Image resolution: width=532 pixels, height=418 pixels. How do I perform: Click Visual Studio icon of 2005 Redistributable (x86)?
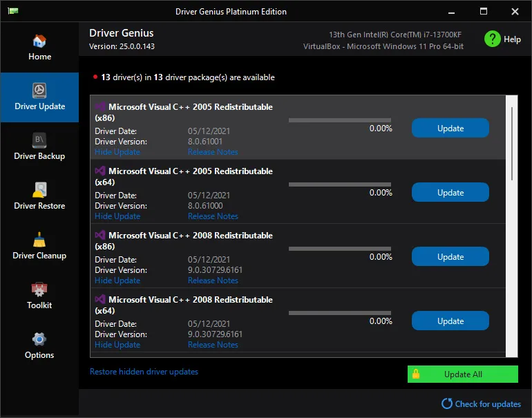(x=100, y=106)
